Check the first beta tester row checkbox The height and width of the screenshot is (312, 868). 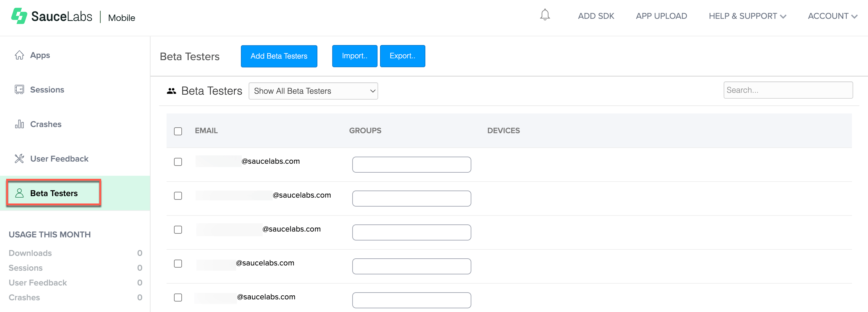click(178, 162)
